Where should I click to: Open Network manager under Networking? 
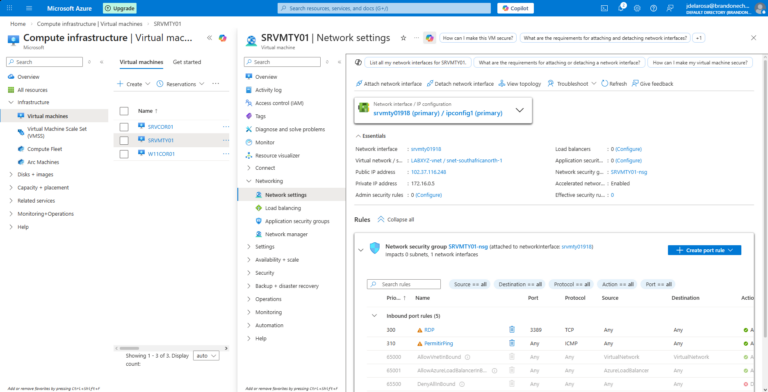pyautogui.click(x=286, y=235)
